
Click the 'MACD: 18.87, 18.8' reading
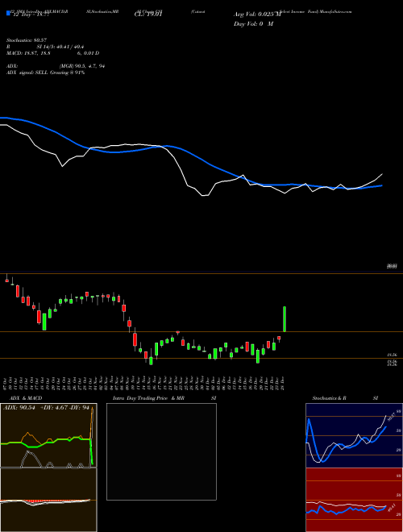click(29, 53)
